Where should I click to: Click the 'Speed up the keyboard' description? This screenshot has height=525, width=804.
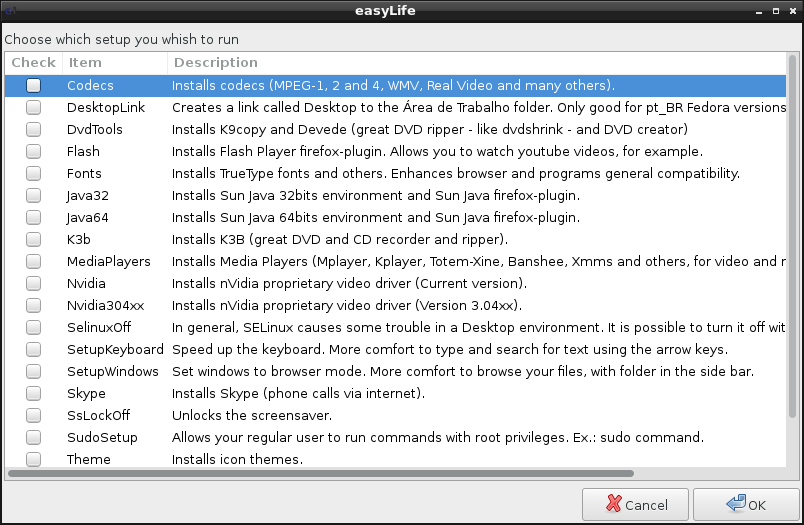[x=450, y=350]
